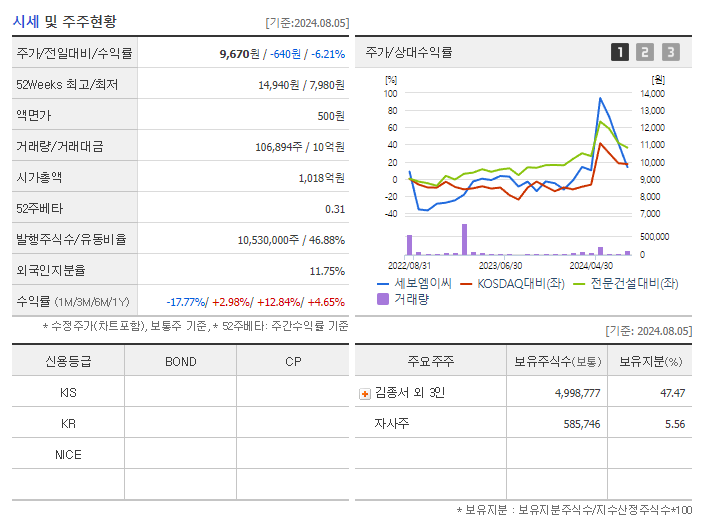
Task: Switch to chart tab 1
Action: pos(620,52)
